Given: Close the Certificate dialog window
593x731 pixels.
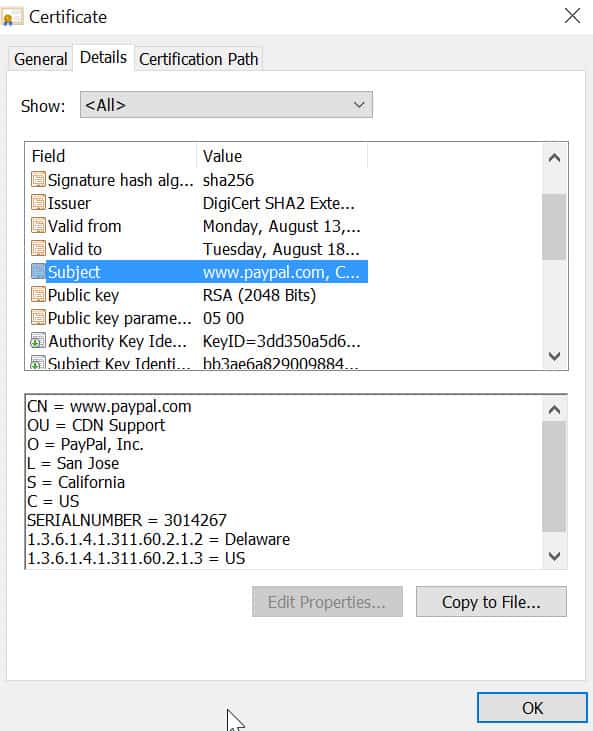Looking at the screenshot, I should click(572, 16).
